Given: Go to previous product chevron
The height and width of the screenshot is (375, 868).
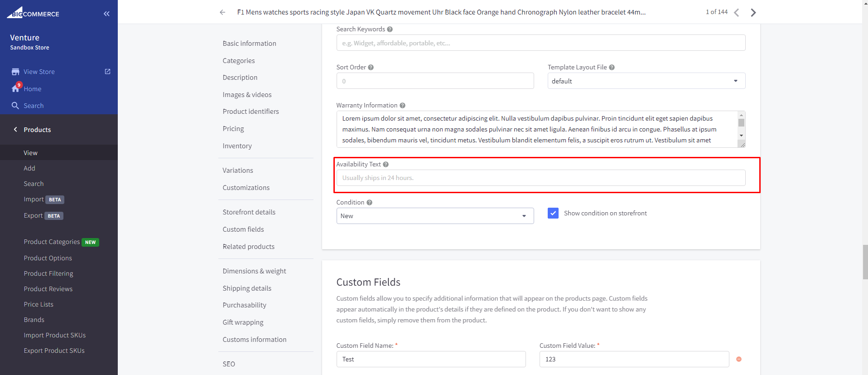Looking at the screenshot, I should click(x=737, y=13).
